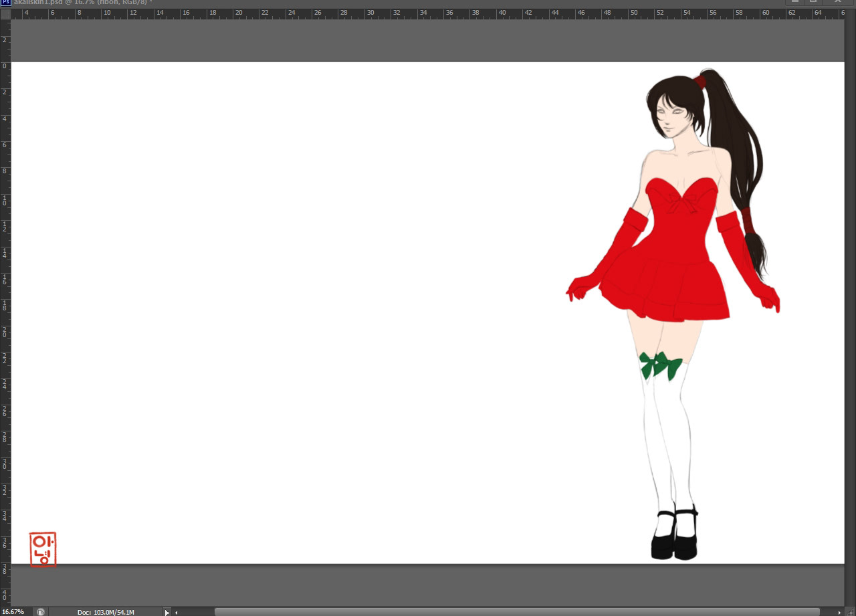Open the status bar info options arrow
The height and width of the screenshot is (616, 856).
(167, 612)
